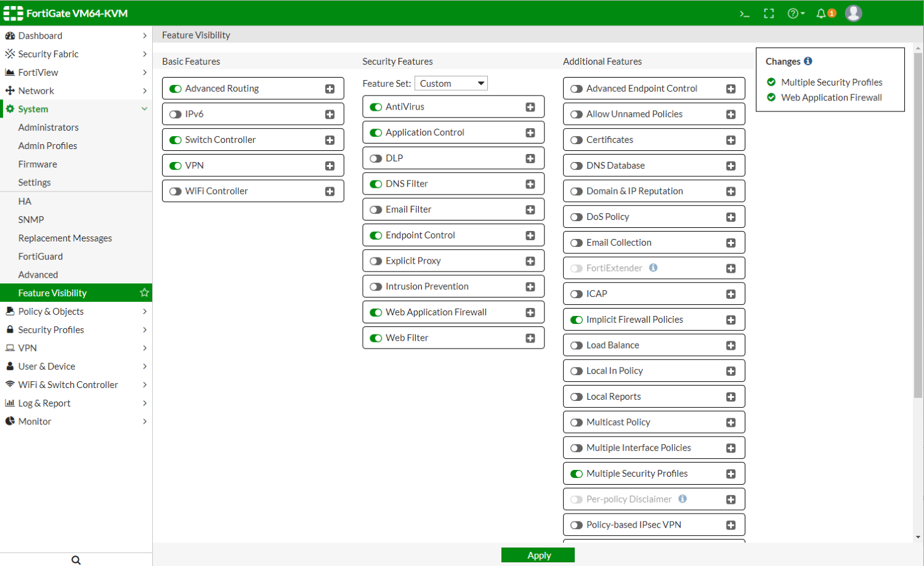Open the admin user avatar menu
Screen dimensions: 924x566
(x=853, y=13)
